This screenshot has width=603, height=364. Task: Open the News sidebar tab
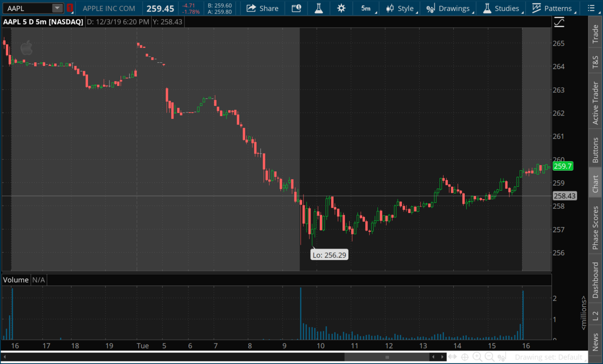click(x=595, y=340)
